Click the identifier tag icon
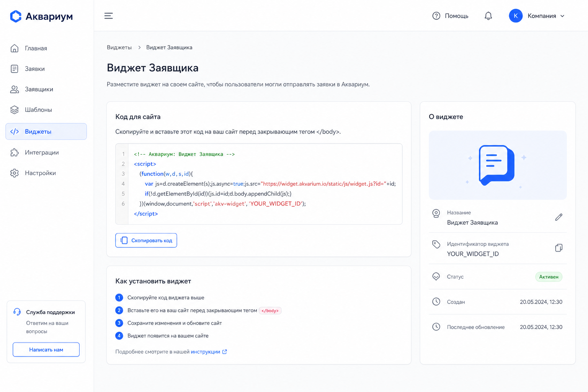The image size is (588, 392). point(436,244)
